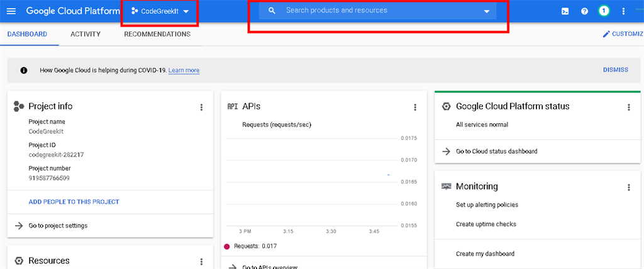
Task: Click the Customize pencil button
Action: point(623,34)
